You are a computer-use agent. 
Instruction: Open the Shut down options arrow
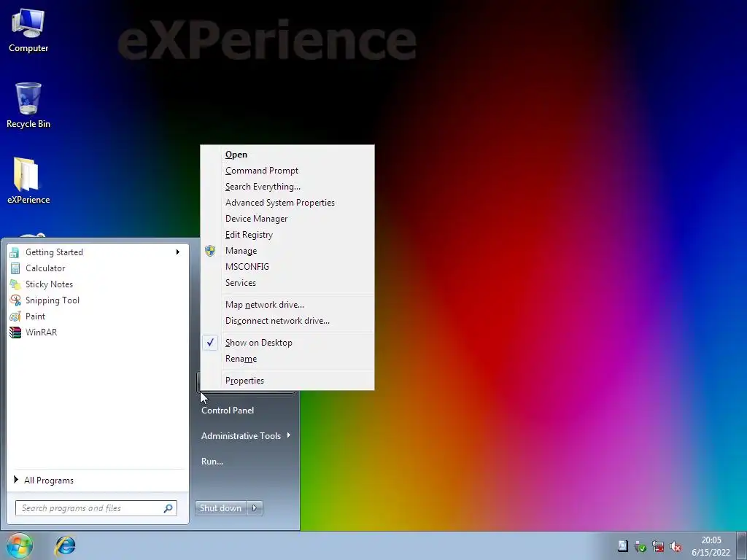click(255, 508)
